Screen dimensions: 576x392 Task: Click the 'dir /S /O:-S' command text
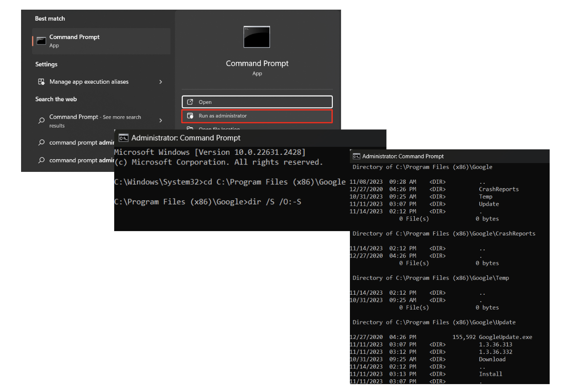pyautogui.click(x=274, y=202)
